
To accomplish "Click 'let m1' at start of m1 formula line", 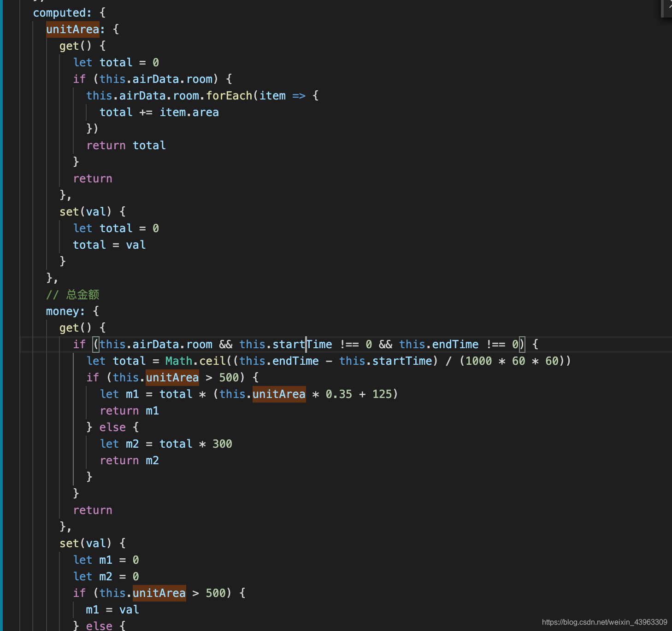I will pos(119,394).
